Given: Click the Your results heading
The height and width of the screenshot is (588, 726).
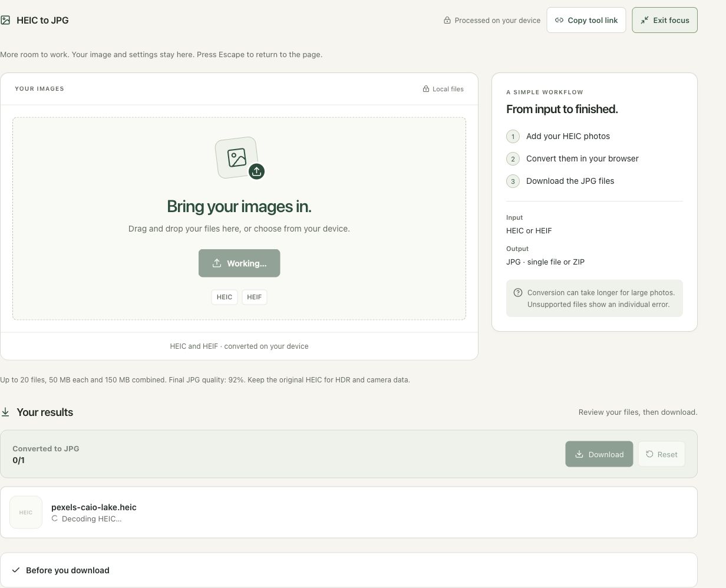Looking at the screenshot, I should click(x=45, y=412).
